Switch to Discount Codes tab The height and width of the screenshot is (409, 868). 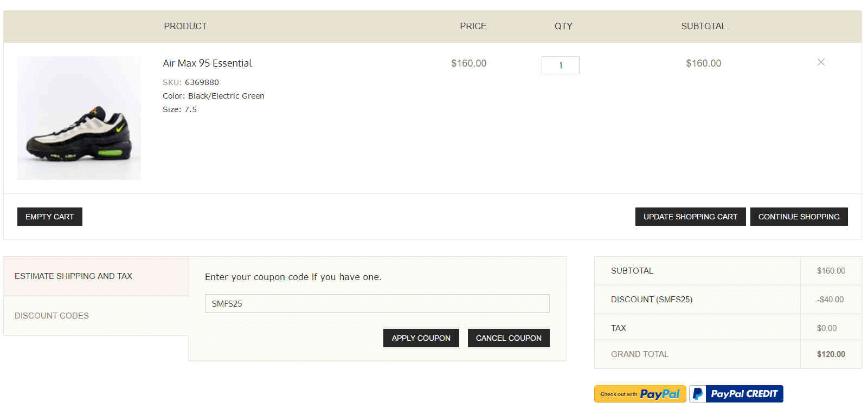96,316
